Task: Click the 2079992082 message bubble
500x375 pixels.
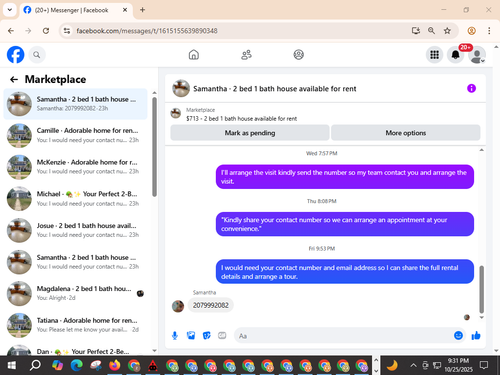Action: [x=211, y=305]
